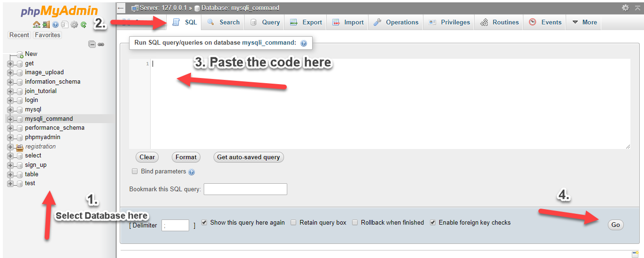Open the Operations tab
The height and width of the screenshot is (258, 644).
(x=396, y=22)
